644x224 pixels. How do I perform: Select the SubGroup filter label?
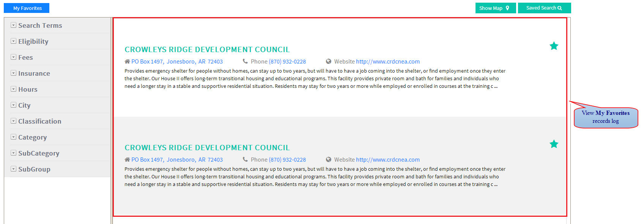click(34, 169)
